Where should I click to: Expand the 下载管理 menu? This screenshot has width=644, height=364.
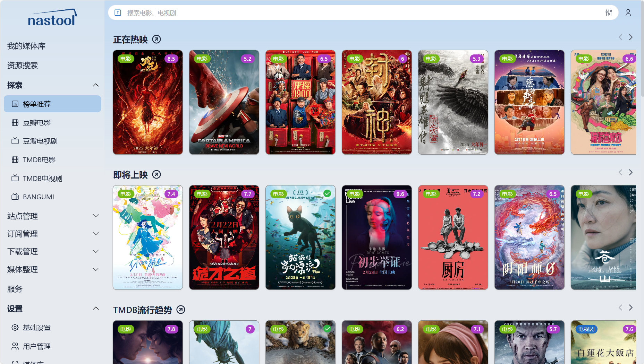click(x=96, y=252)
